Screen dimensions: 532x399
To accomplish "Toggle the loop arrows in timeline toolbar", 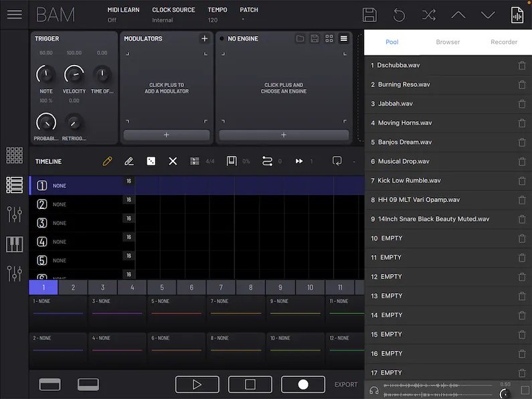I will pyautogui.click(x=267, y=161).
